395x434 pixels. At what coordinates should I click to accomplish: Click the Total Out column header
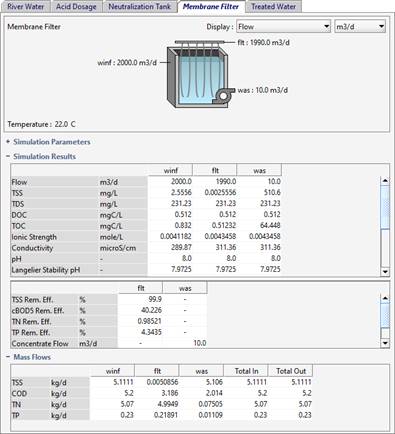(291, 371)
